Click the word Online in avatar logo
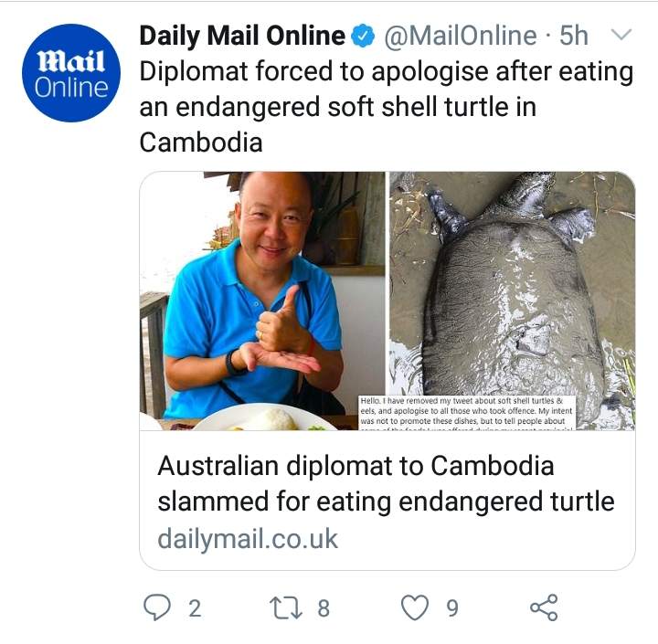658x644 pixels. 71,88
